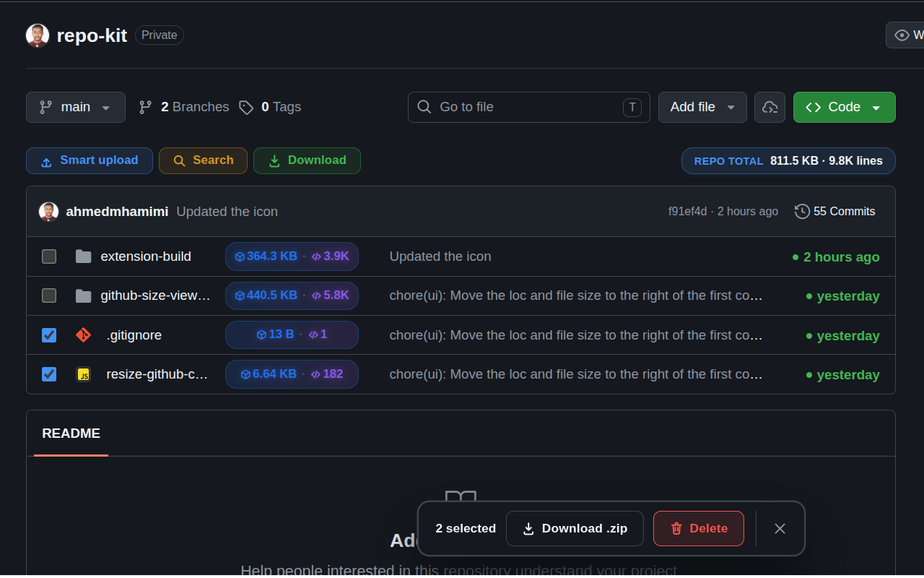Dismiss the selection bar with X
Viewport: 924px width, 578px height.
[x=780, y=528]
